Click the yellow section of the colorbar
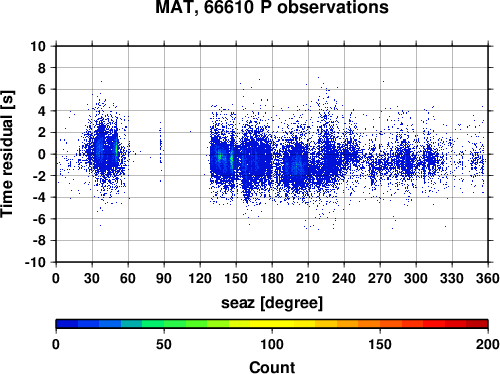The height and width of the screenshot is (374, 500). click(x=272, y=324)
